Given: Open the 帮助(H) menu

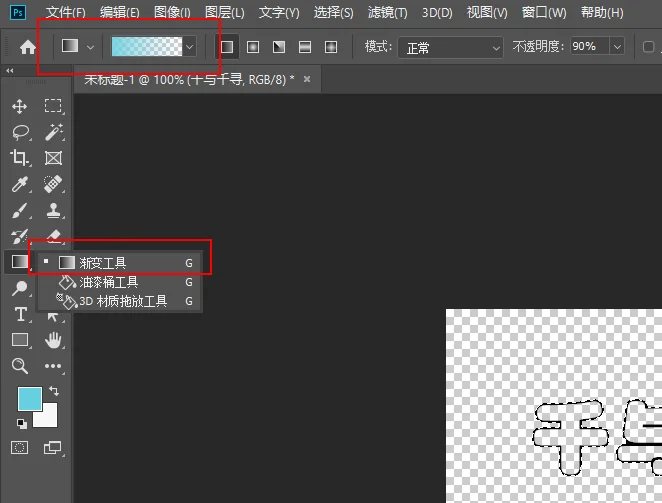Looking at the screenshot, I should tap(602, 12).
